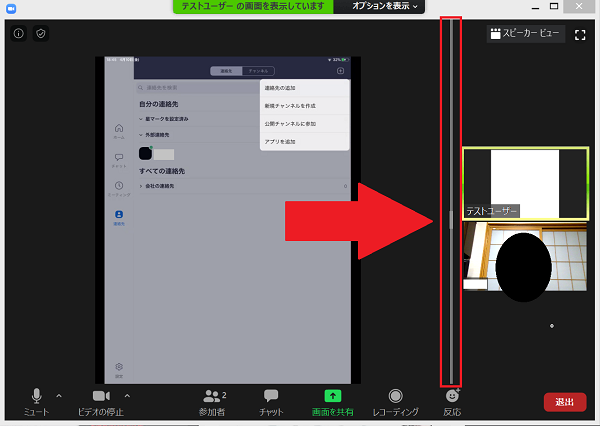Collapse the 外部連絡先 group
This screenshot has width=600, height=426.
coord(141,135)
